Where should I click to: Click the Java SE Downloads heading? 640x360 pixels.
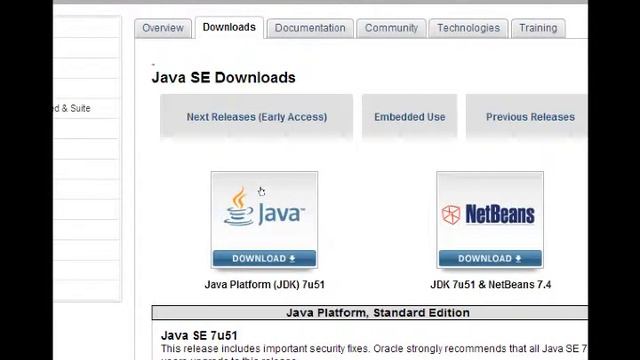pos(224,78)
